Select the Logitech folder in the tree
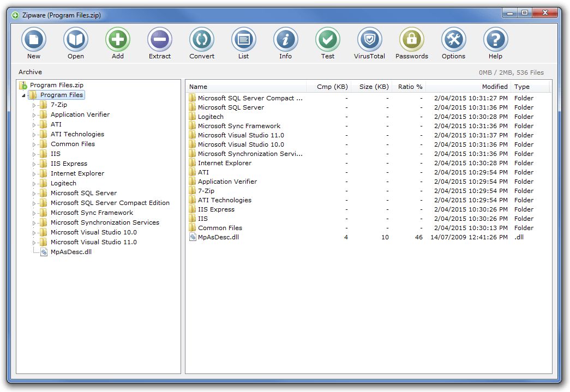This screenshot has height=392, width=570. click(x=63, y=183)
